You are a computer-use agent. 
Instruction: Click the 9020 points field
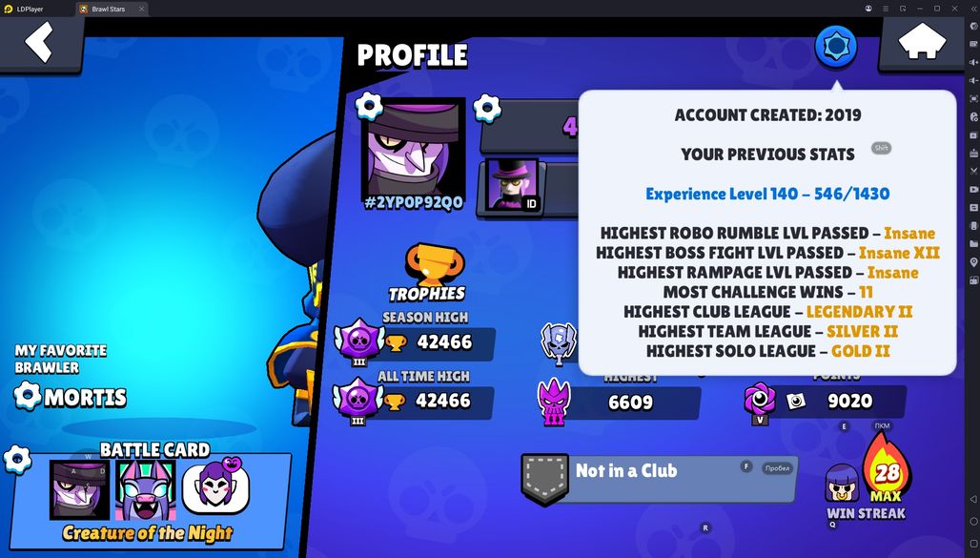[x=825, y=401]
